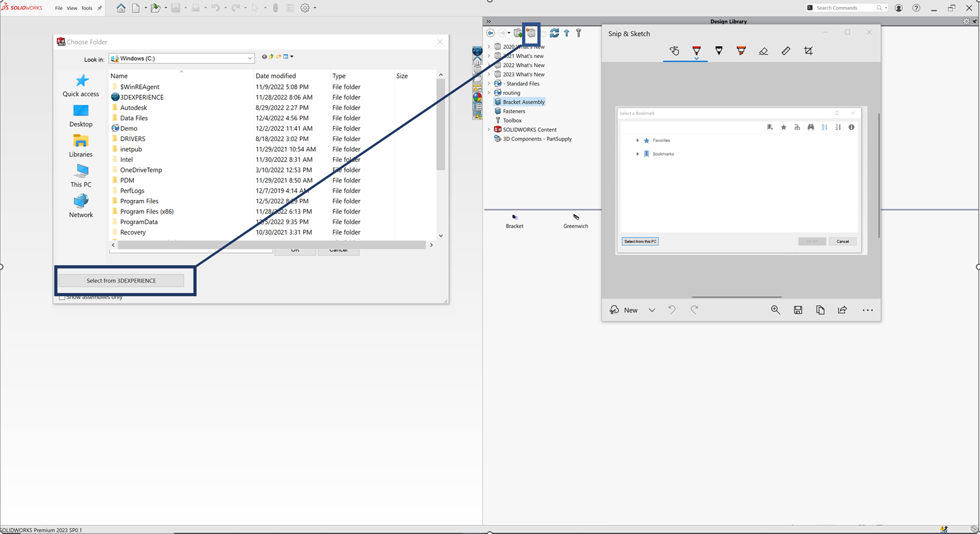Copy the snip to clipboard
Screen dimensions: 980x534
click(x=820, y=310)
